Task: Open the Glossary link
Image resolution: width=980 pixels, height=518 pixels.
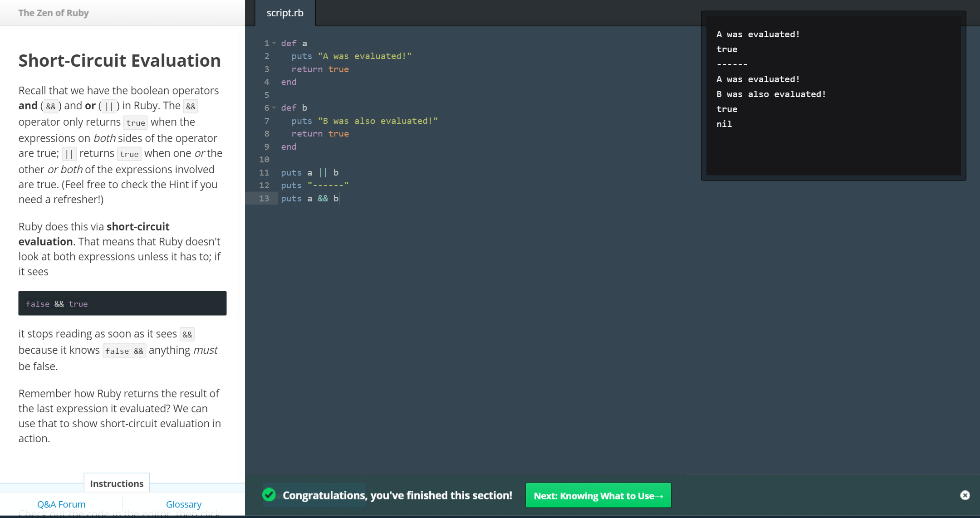Action: [x=183, y=504]
